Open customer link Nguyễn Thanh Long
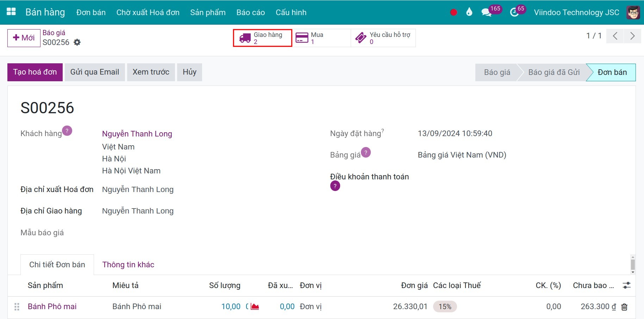The width and height of the screenshot is (644, 319). 137,134
